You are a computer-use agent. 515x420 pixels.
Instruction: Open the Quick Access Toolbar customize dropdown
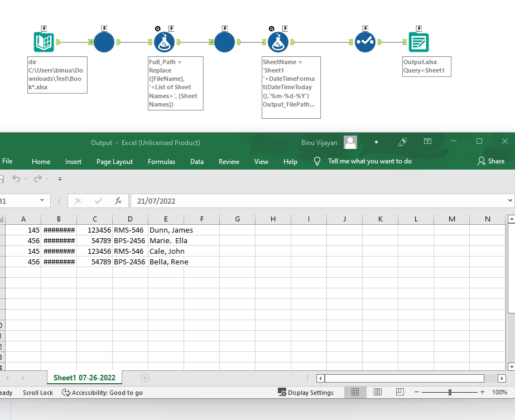(x=60, y=180)
